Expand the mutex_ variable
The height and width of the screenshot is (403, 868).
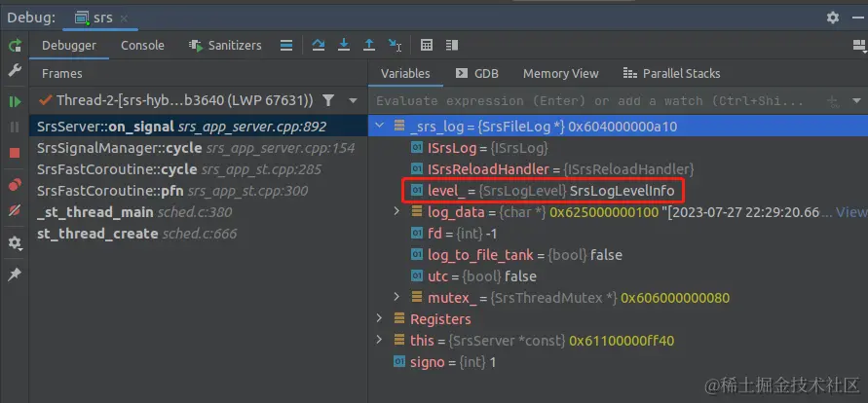pyautogui.click(x=396, y=297)
